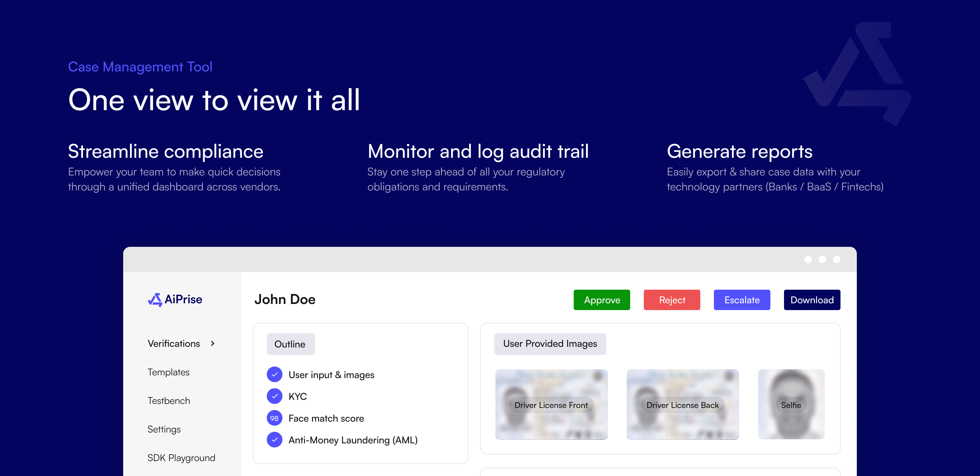Click the One view to view it all headline
Viewport: 980px width, 476px height.
click(214, 100)
